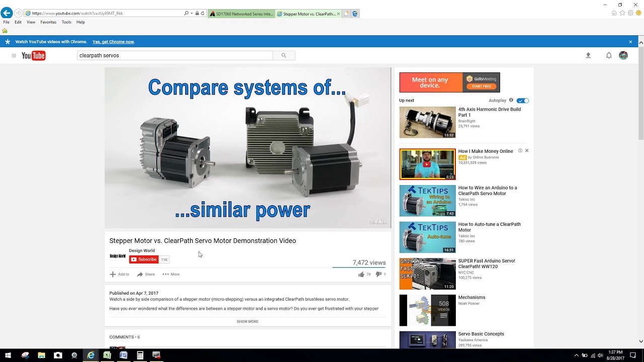Image resolution: width=644 pixels, height=362 pixels.
Task: Click the YouTube logo
Action: pyautogui.click(x=34, y=55)
